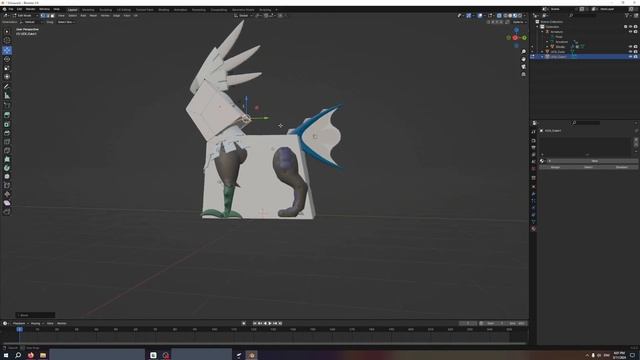Select the Transform tool
640x360 pixels.
tap(7, 76)
